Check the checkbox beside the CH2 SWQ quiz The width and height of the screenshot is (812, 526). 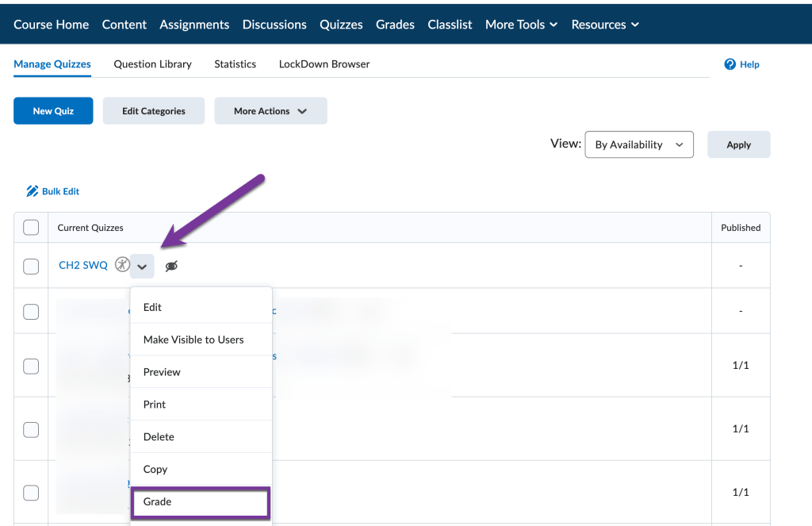pyautogui.click(x=31, y=266)
